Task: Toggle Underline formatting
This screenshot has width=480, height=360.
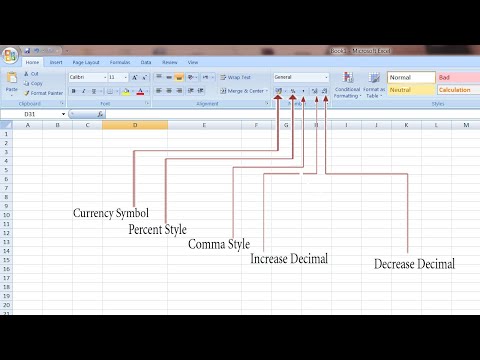Action: [94, 91]
